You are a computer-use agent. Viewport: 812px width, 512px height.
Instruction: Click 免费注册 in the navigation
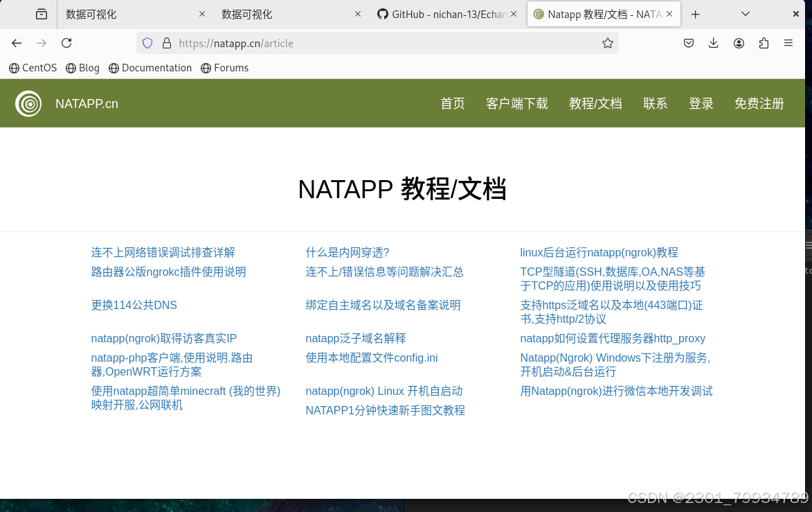tap(759, 104)
